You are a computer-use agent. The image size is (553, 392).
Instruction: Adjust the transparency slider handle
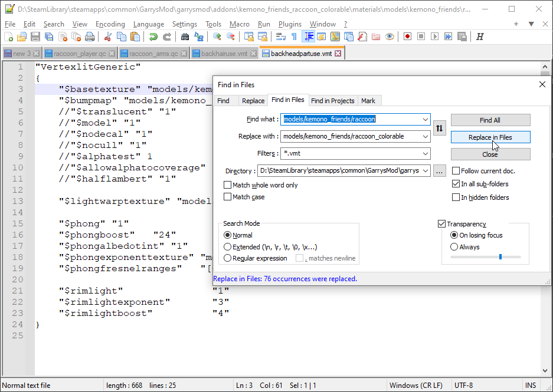point(500,257)
